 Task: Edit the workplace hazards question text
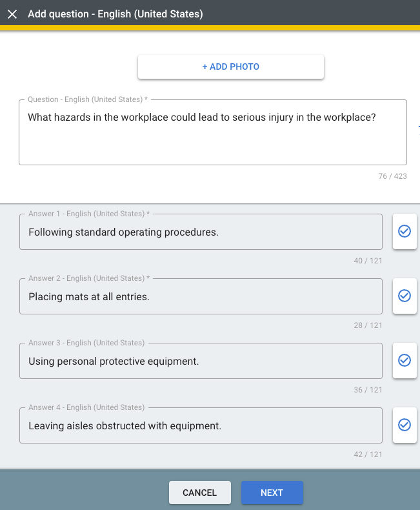pyautogui.click(x=213, y=132)
